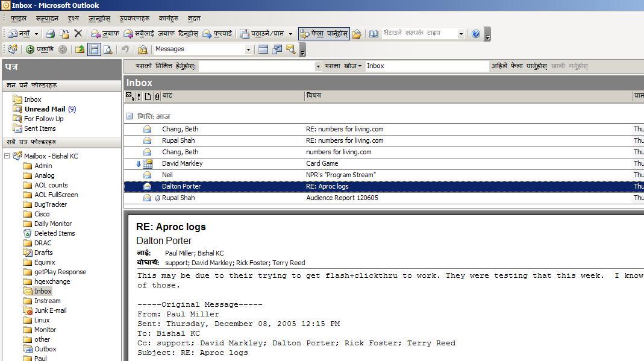The height and width of the screenshot is (361, 644).
Task: Collapse the मिति: आज date group
Action: pos(129,116)
